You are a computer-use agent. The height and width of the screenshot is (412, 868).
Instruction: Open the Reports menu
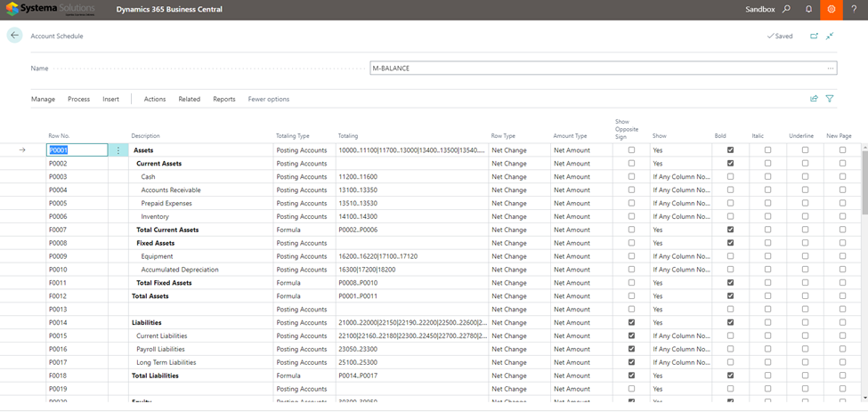pos(223,99)
